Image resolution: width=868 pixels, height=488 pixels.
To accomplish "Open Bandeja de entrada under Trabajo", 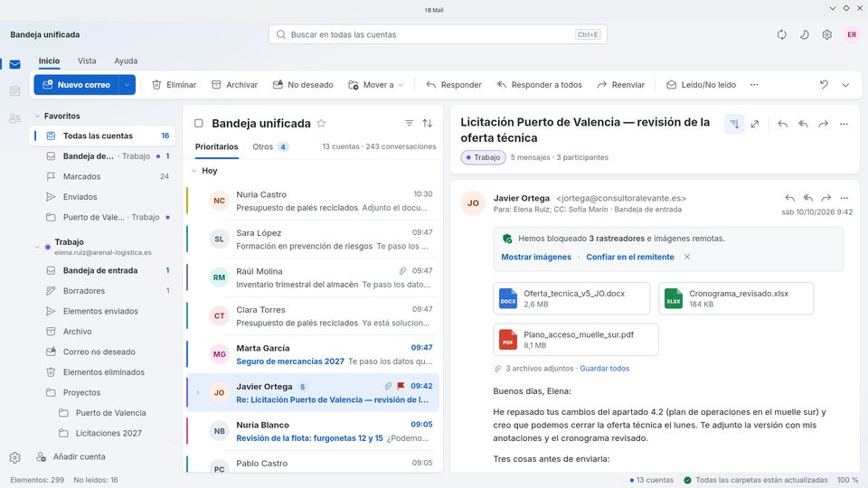I will 102,270.
